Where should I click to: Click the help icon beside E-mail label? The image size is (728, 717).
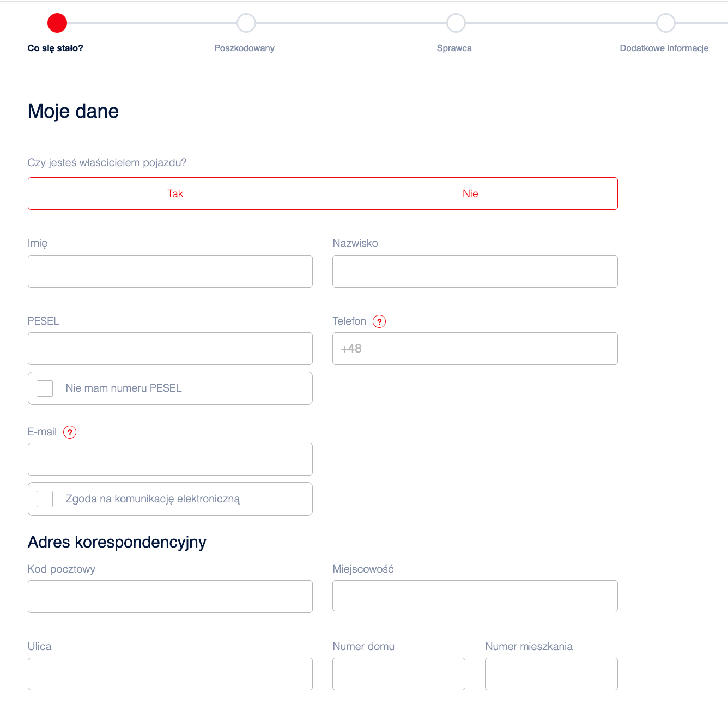(70, 432)
